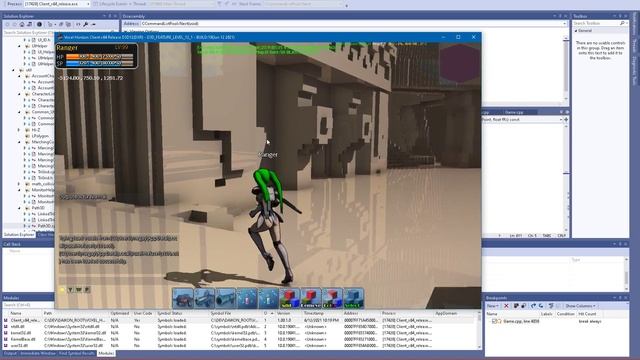This screenshot has width=640, height=360.
Task: Switch to the Output tab
Action: pyautogui.click(x=10, y=353)
